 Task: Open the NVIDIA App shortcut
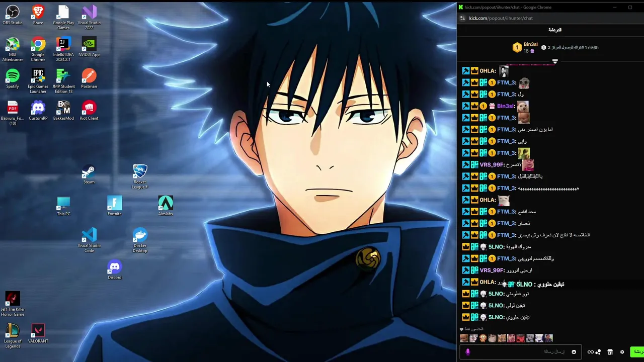(x=89, y=47)
